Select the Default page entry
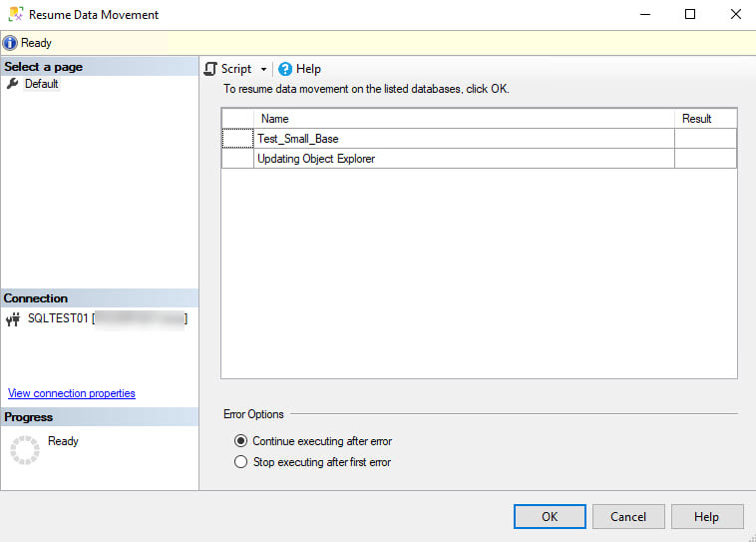756x542 pixels. [42, 84]
